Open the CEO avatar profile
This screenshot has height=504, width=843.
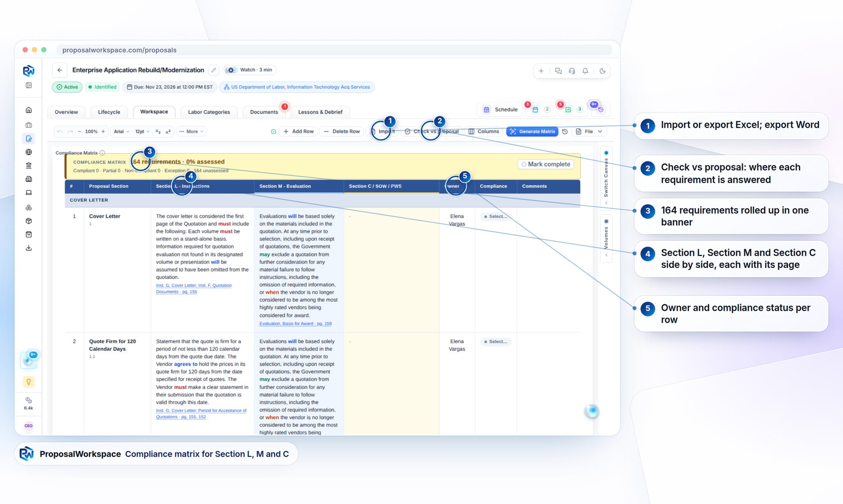pos(28,426)
